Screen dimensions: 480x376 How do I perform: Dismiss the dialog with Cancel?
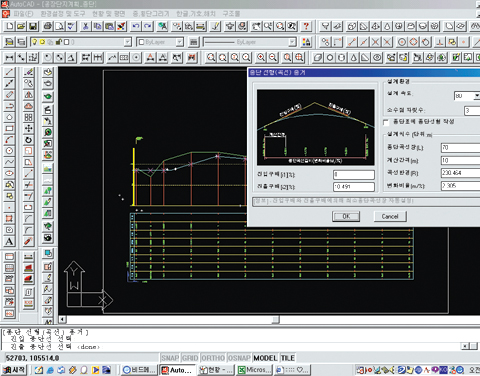click(x=390, y=216)
